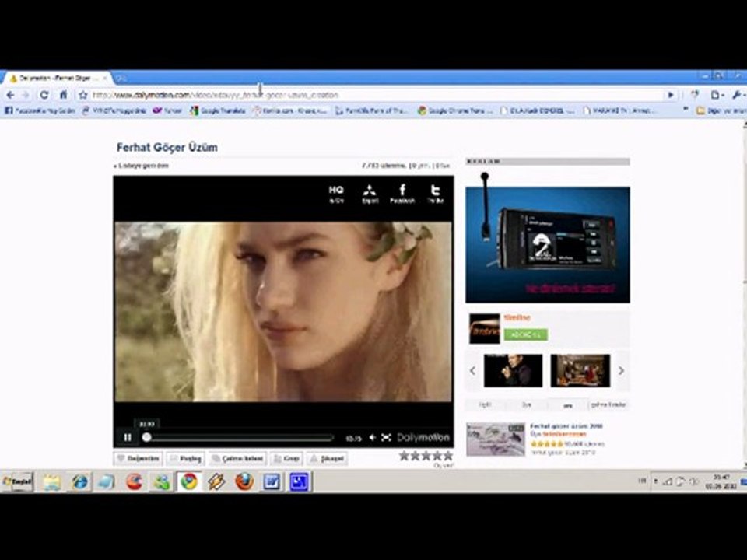This screenshot has width=747, height=560.
Task: Open the Chrome page menu
Action: pyautogui.click(x=717, y=95)
